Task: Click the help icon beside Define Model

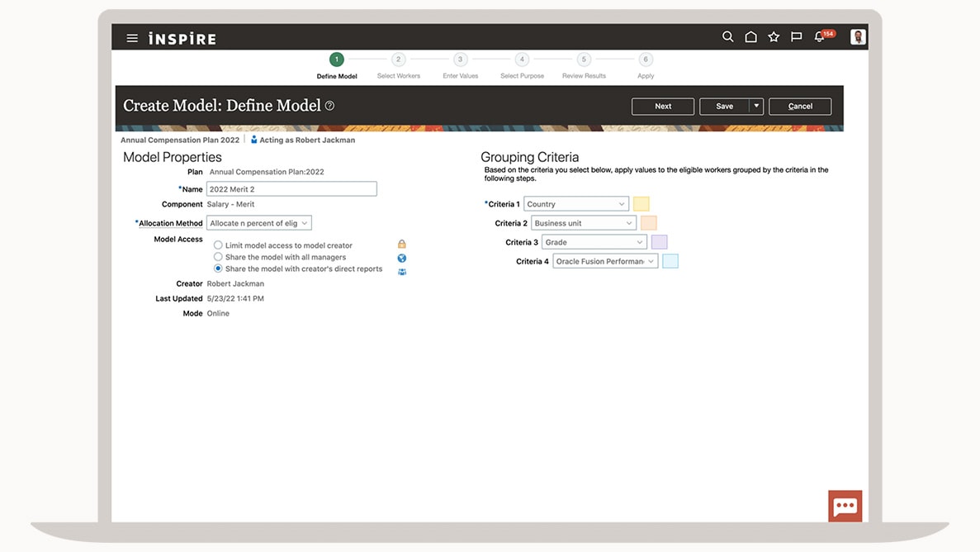Action: (x=329, y=106)
